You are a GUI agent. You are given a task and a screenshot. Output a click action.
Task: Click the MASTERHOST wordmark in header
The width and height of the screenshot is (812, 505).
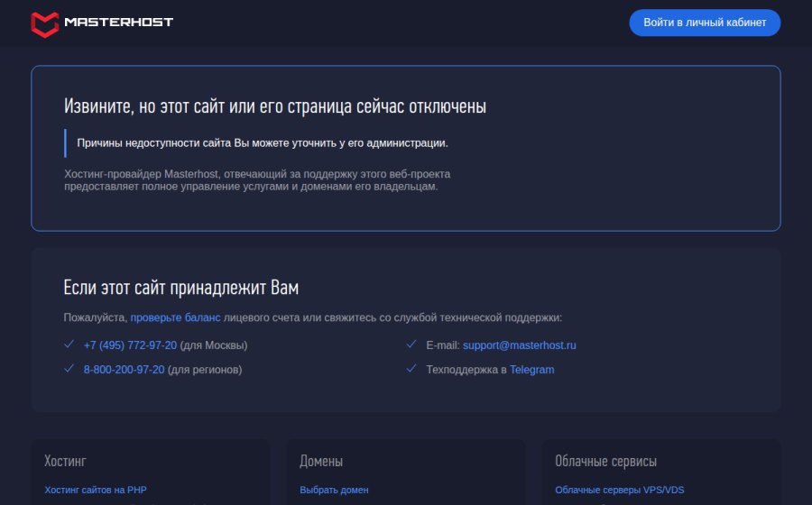click(x=118, y=22)
